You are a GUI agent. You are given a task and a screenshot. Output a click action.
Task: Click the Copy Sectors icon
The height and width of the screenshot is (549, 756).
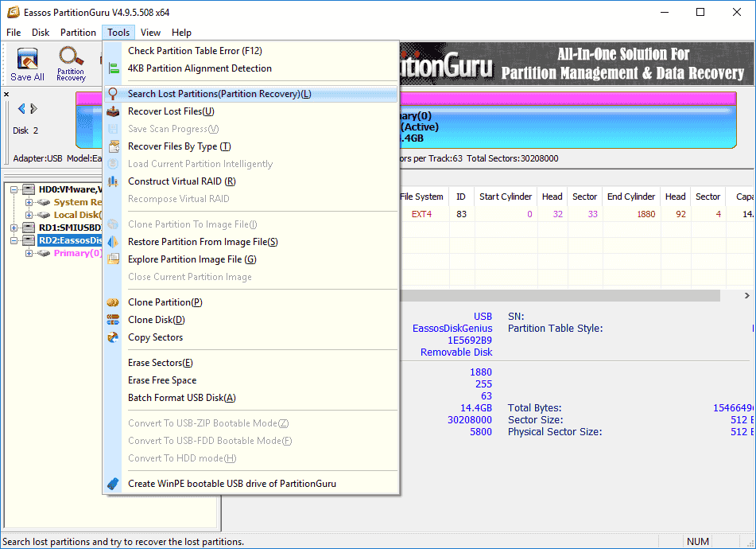pos(113,337)
